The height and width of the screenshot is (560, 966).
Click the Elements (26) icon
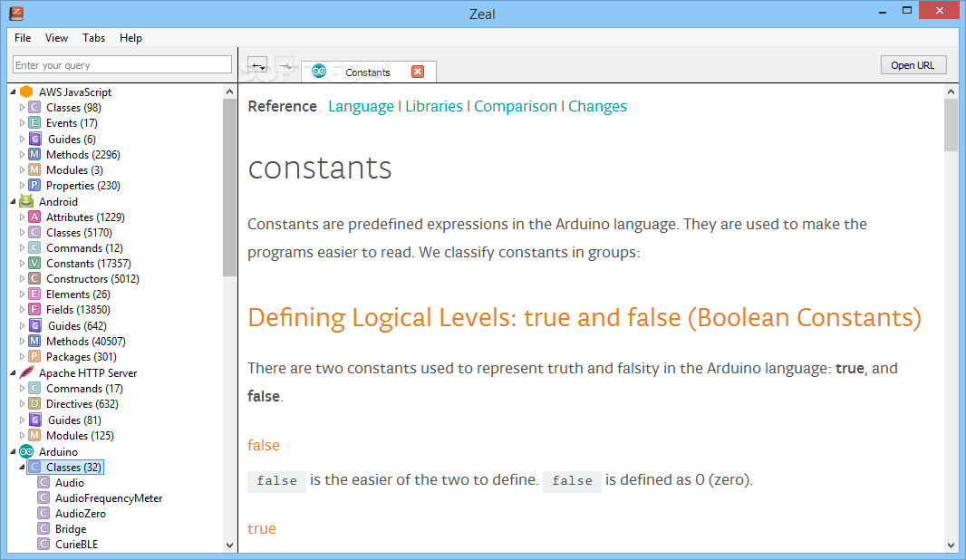pos(34,294)
